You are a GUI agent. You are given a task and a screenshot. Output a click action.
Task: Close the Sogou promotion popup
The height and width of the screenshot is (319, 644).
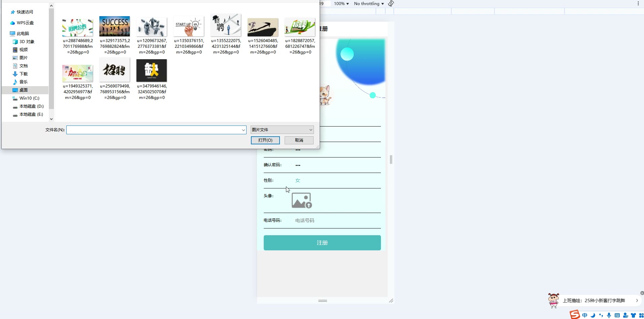tap(642, 293)
